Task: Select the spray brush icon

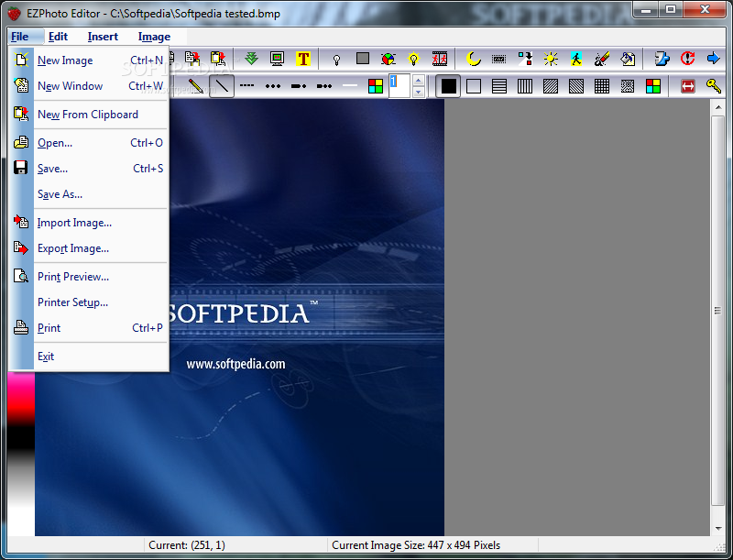Action: (602, 59)
